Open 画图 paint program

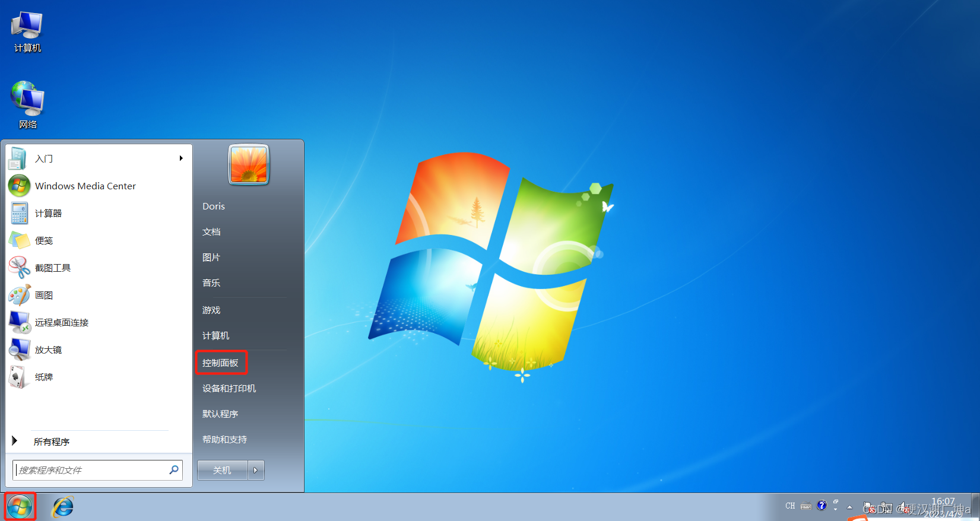click(x=99, y=295)
